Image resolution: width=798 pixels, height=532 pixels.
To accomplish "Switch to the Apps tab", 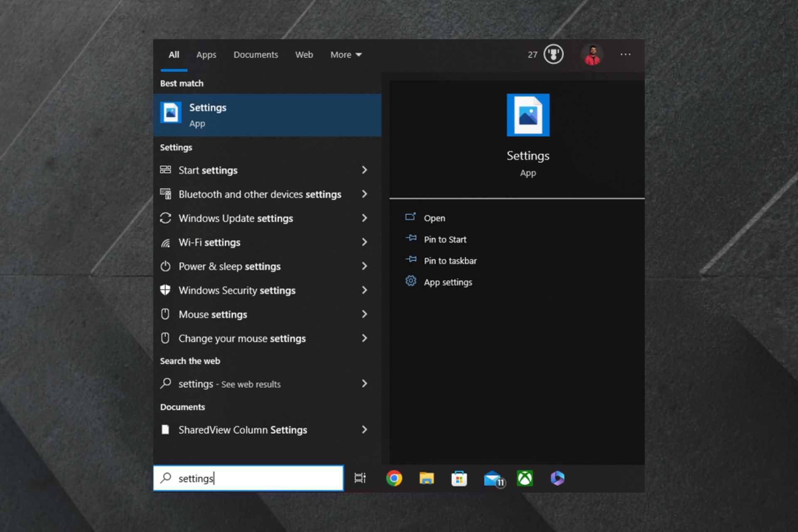I will pyautogui.click(x=206, y=54).
